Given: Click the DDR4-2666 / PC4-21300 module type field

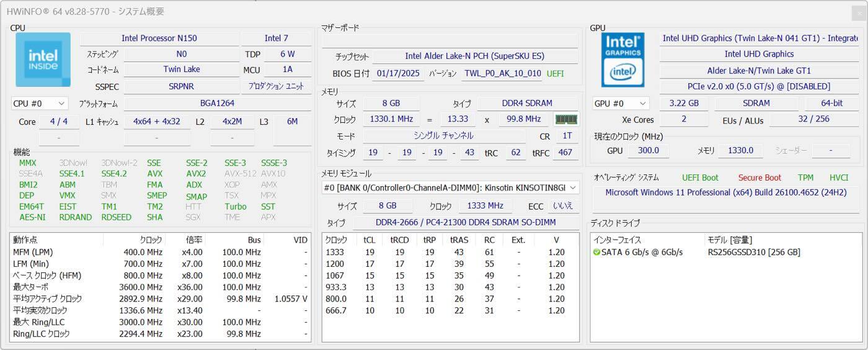Looking at the screenshot, I should (x=466, y=223).
